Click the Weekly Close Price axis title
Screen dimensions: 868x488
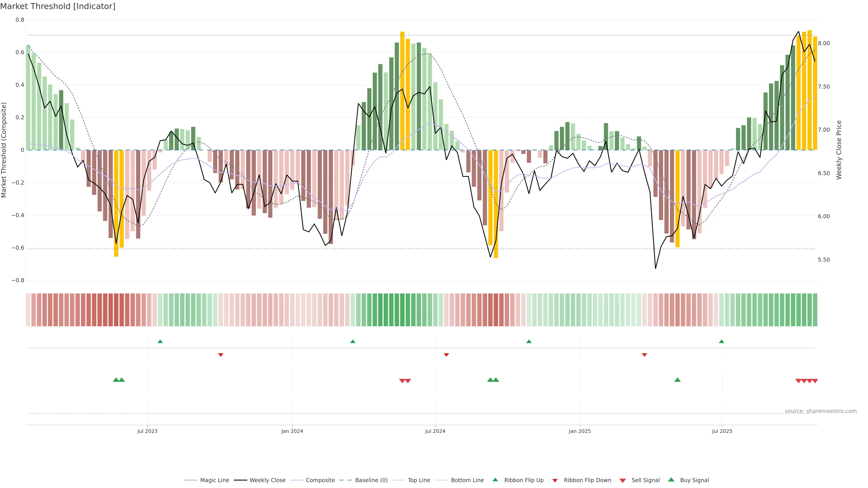pyautogui.click(x=839, y=150)
